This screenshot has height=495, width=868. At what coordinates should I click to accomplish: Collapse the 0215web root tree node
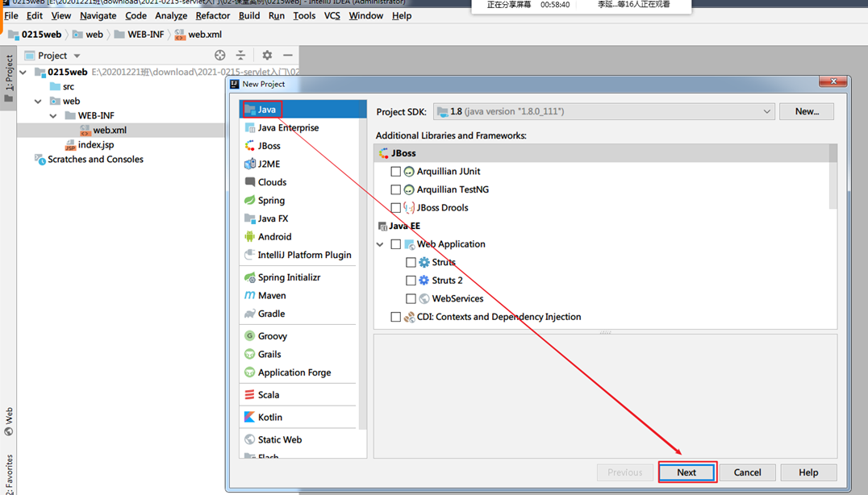tap(23, 72)
